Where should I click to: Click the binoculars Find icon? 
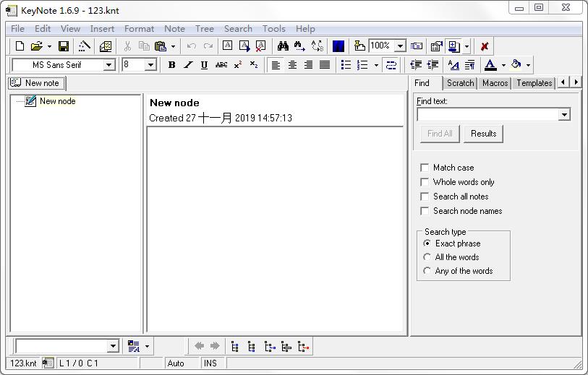[x=283, y=46]
